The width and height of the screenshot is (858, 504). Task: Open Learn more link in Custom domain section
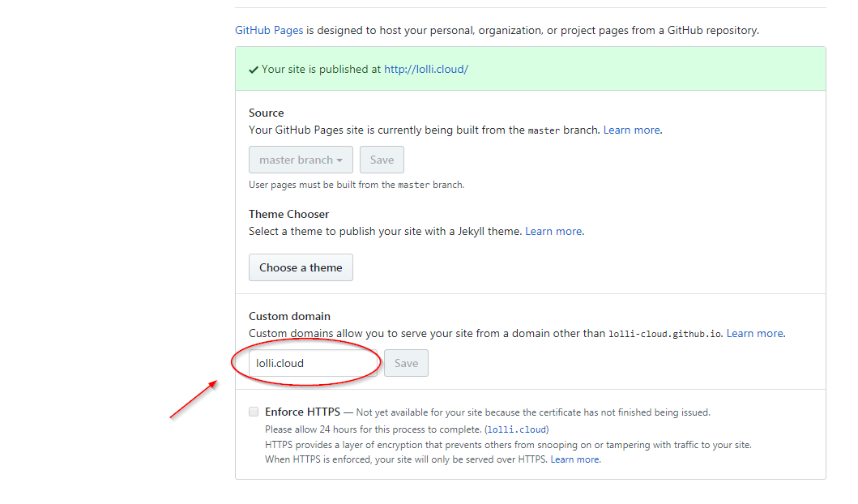[754, 333]
